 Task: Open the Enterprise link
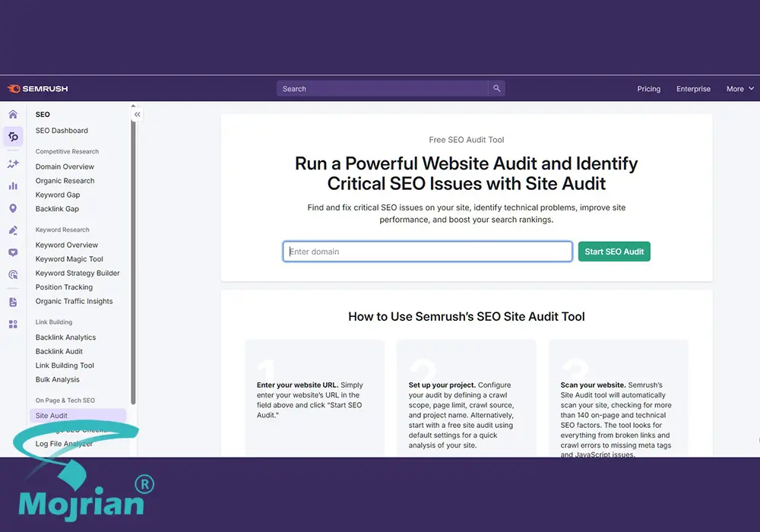click(693, 89)
